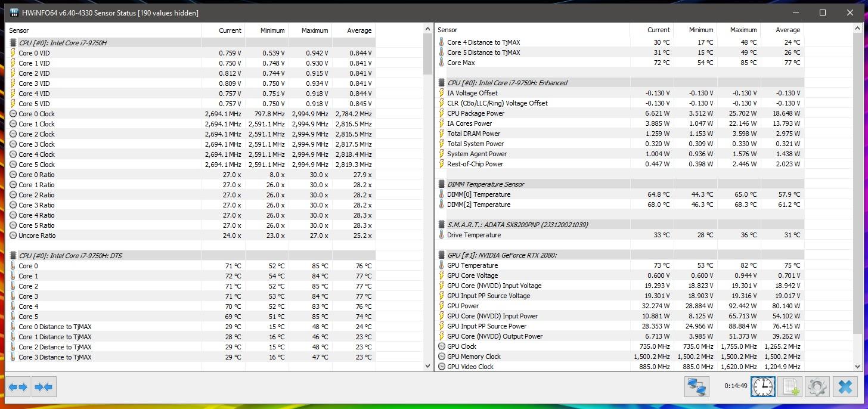Viewport: 868px width, 409px height.
Task: Click DIMM[0] Temperature thermometer icon
Action: [442, 194]
